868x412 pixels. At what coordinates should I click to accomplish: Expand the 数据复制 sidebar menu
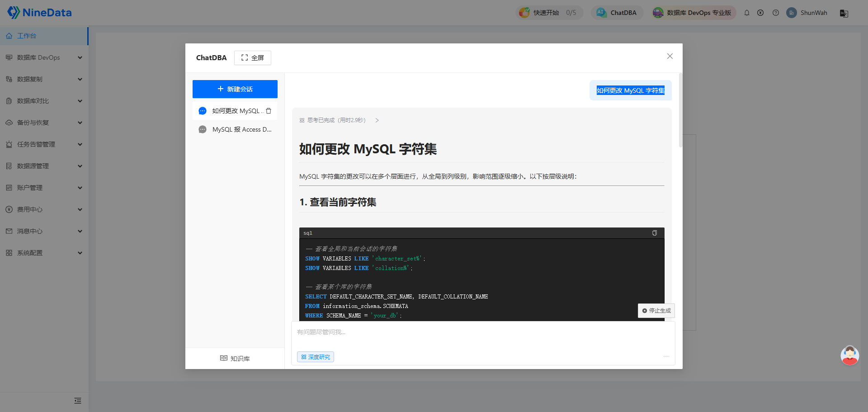point(44,79)
